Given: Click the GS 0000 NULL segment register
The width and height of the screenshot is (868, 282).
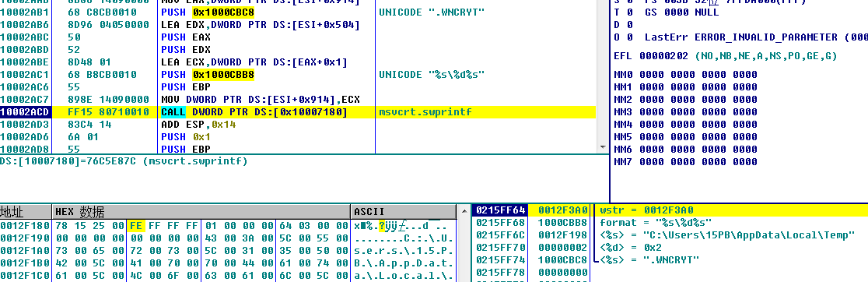Looking at the screenshot, I should pos(682,12).
